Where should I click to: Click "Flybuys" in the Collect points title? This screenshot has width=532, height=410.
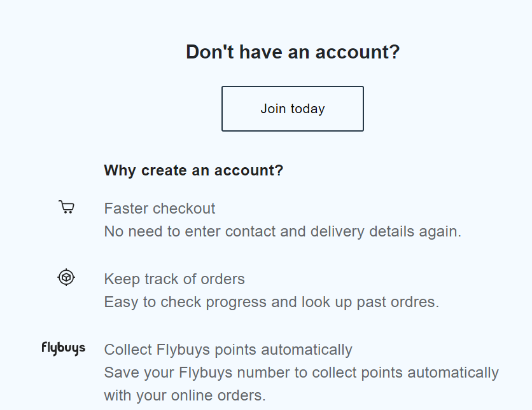(182, 350)
